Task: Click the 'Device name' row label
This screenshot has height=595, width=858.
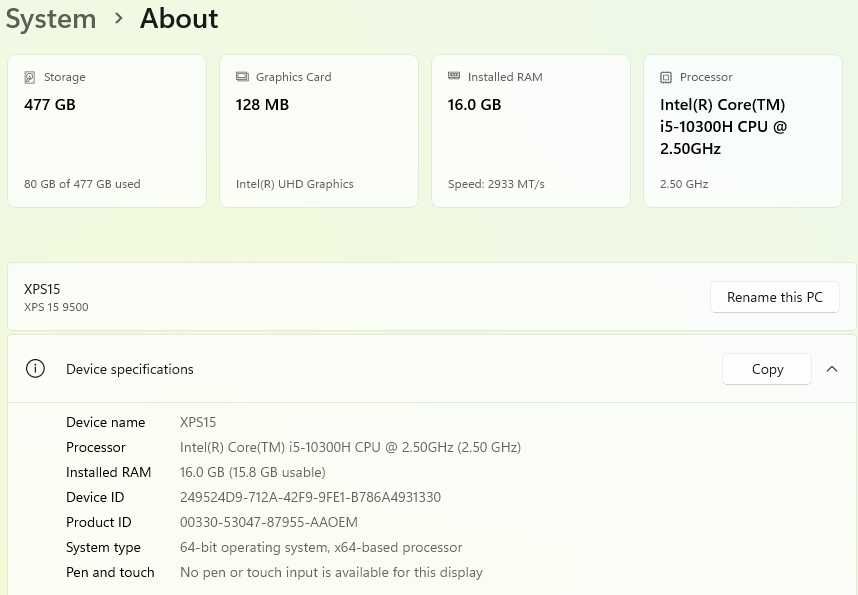Action: [x=106, y=422]
